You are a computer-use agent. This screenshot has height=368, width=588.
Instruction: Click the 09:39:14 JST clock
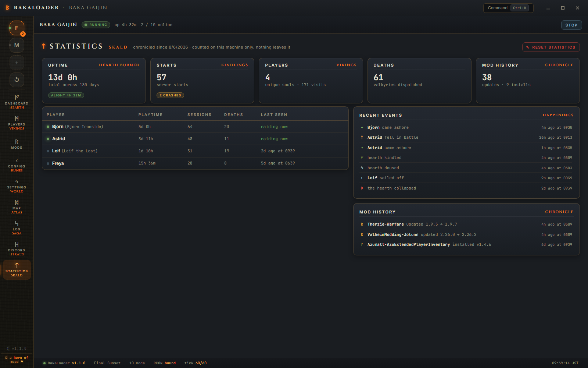click(x=565, y=363)
